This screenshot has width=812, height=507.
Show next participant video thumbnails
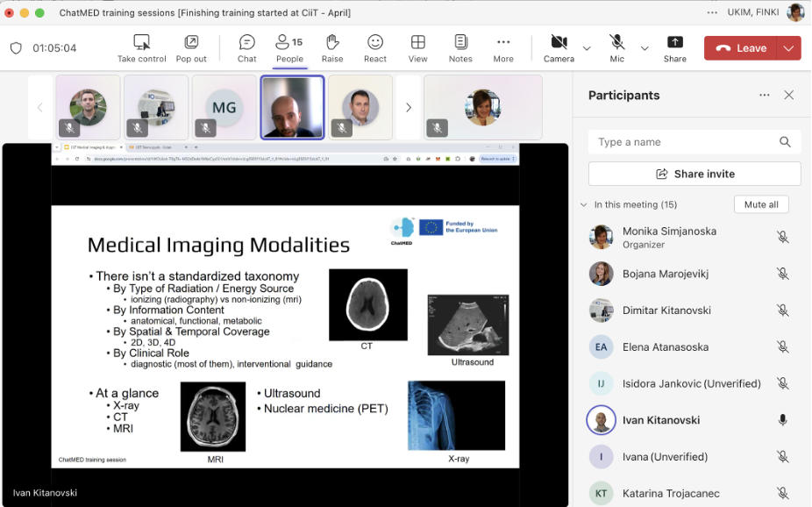[x=408, y=108]
